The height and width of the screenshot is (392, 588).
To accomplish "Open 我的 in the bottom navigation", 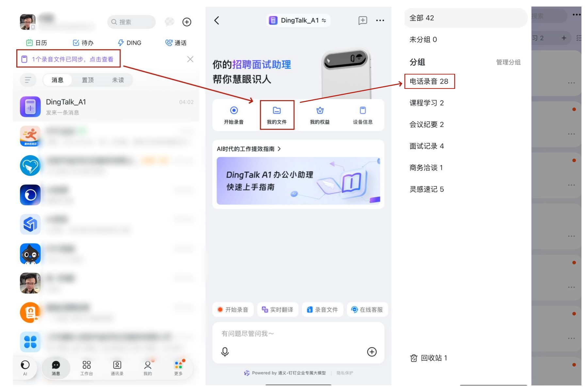I will (x=148, y=367).
